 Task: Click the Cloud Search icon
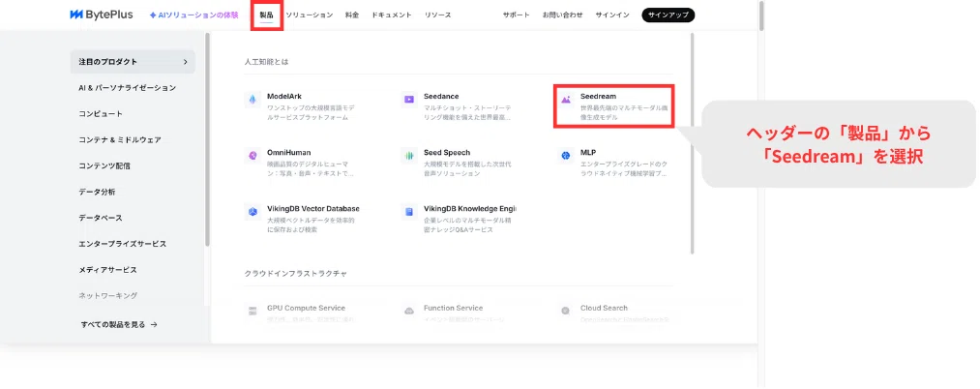point(566,311)
